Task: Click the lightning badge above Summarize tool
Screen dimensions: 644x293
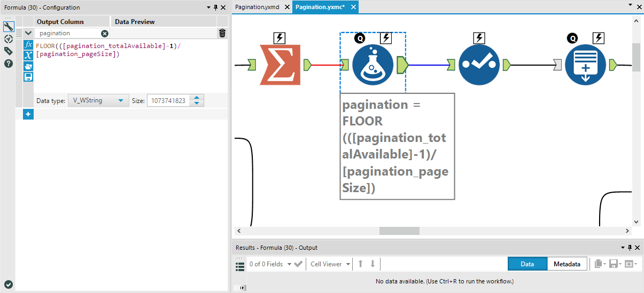Action: tap(280, 38)
